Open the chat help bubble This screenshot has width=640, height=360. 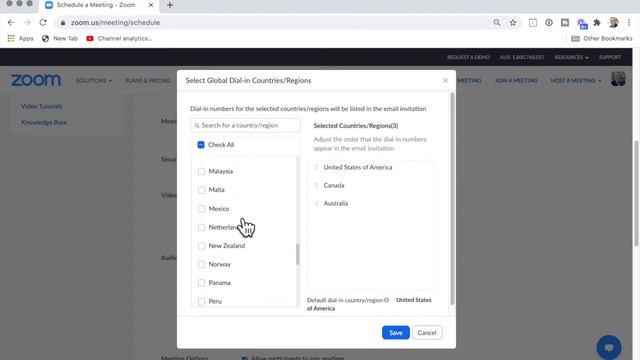click(609, 347)
